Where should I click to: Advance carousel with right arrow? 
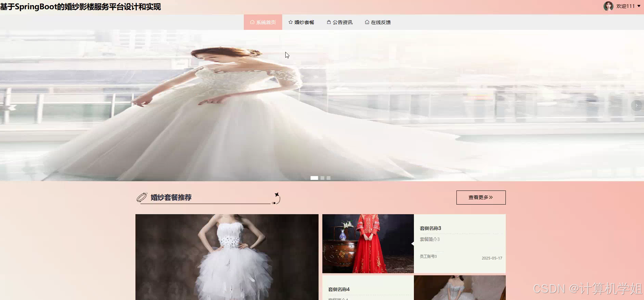[636, 105]
